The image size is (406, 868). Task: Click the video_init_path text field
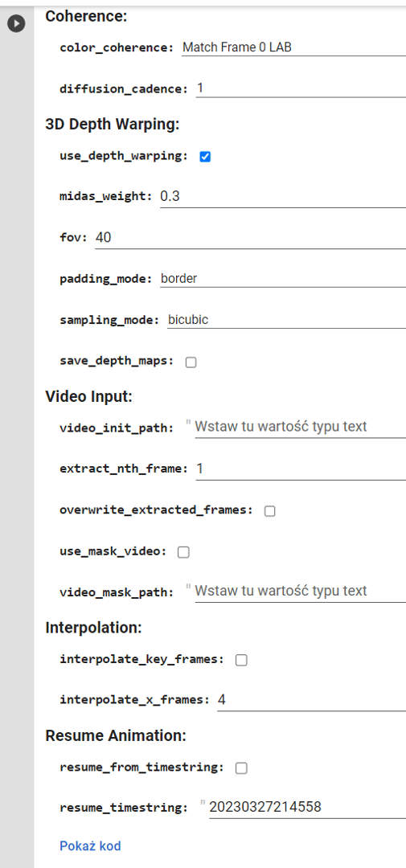click(300, 427)
